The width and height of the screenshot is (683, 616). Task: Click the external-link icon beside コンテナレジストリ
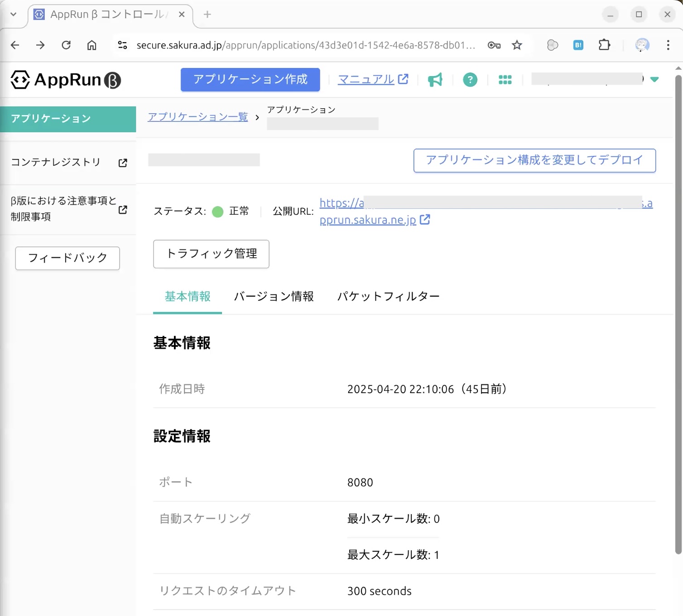tap(123, 163)
